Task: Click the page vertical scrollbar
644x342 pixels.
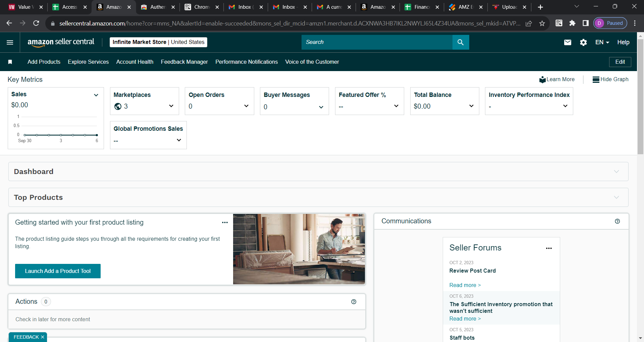Action: (640, 97)
